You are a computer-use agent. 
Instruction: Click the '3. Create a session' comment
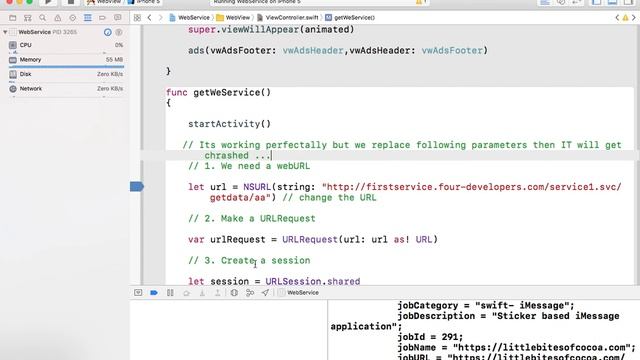click(x=249, y=260)
